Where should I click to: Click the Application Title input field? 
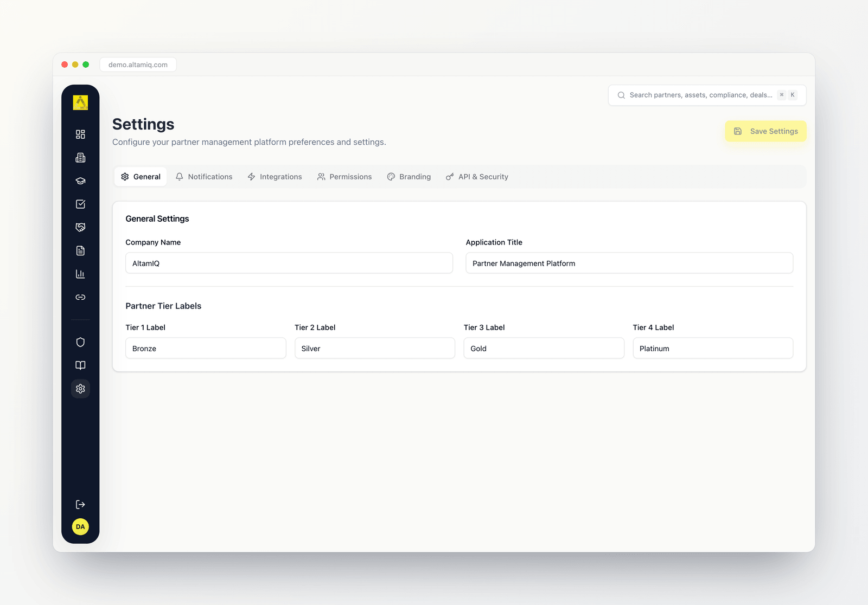pos(629,263)
